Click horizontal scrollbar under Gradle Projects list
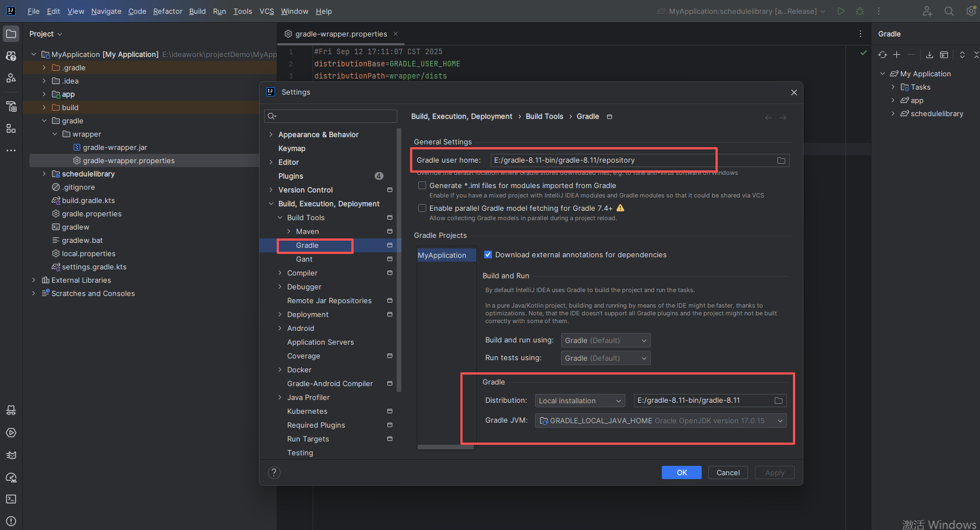Viewport: 980px width, 530px height. 447,447
